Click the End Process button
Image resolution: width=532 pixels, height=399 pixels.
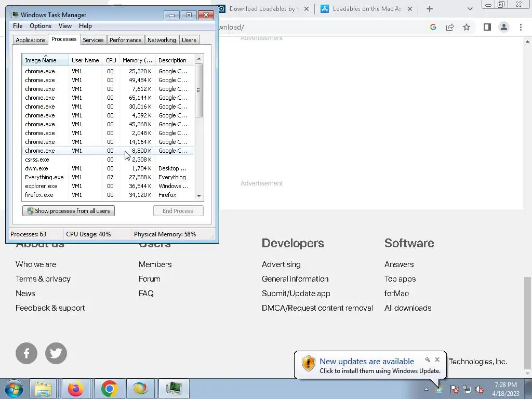(178, 211)
